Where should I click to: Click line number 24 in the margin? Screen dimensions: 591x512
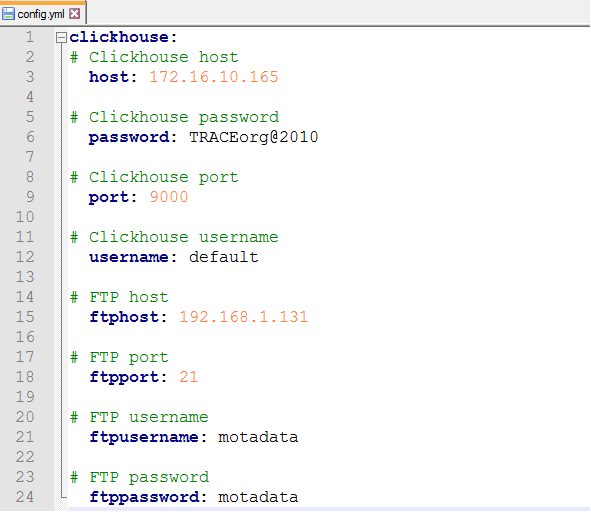click(x=25, y=497)
